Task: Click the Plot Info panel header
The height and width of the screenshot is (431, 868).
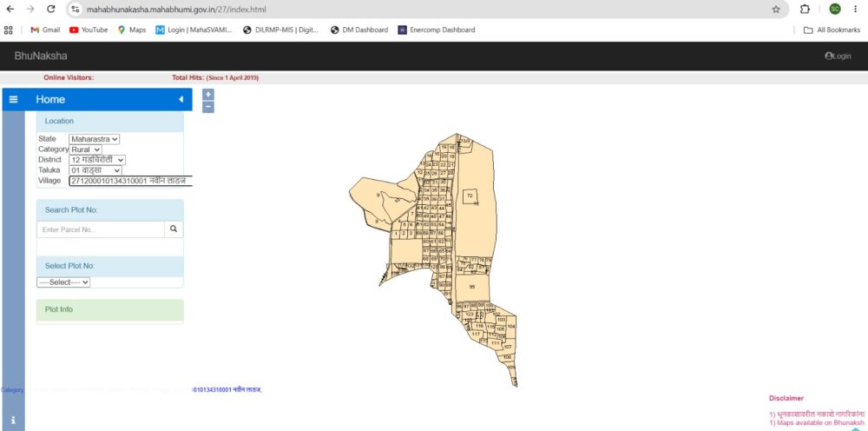Action: click(x=110, y=309)
